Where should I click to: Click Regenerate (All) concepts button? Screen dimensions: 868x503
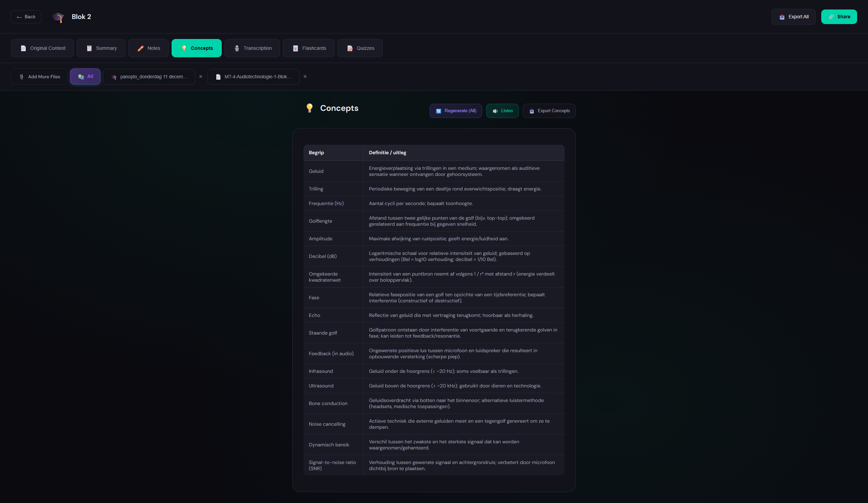456,111
